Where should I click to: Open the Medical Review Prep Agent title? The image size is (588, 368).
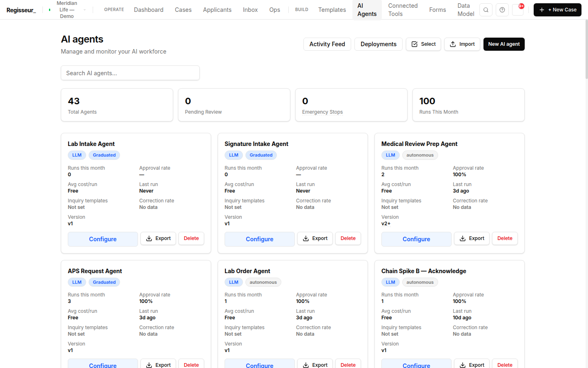pyautogui.click(x=419, y=144)
